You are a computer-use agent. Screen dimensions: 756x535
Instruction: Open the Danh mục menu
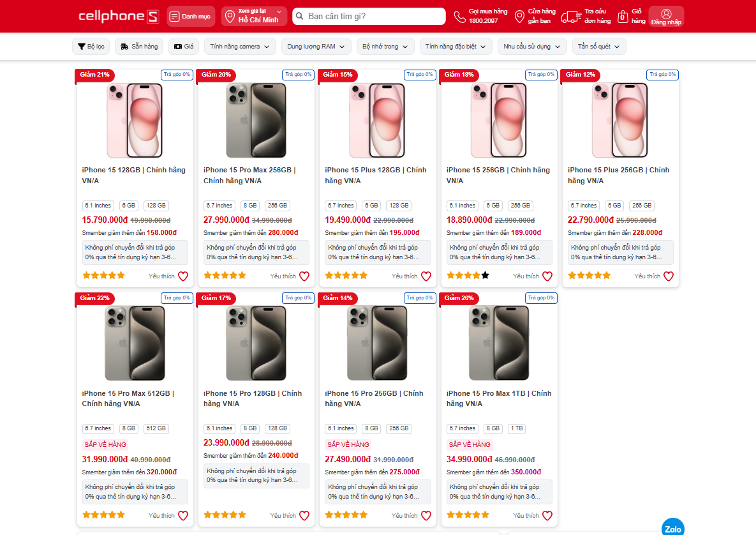pos(190,15)
